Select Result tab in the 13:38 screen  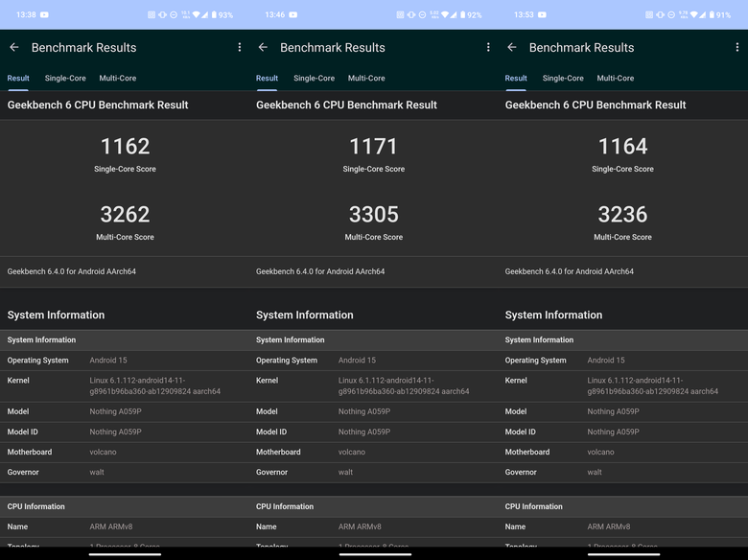click(18, 79)
